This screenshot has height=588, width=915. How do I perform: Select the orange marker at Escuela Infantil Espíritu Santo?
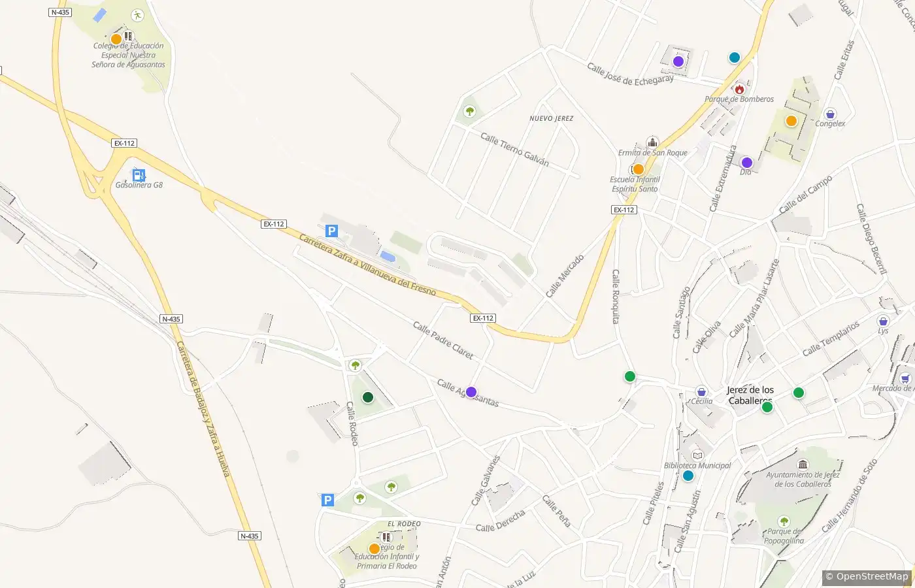[x=639, y=169]
